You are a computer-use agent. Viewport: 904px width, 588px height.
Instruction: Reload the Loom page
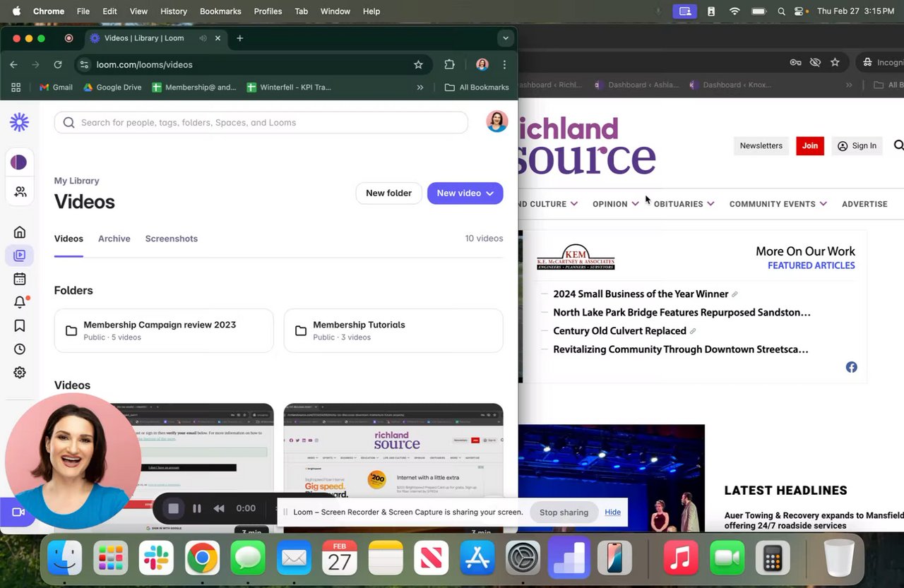point(58,64)
